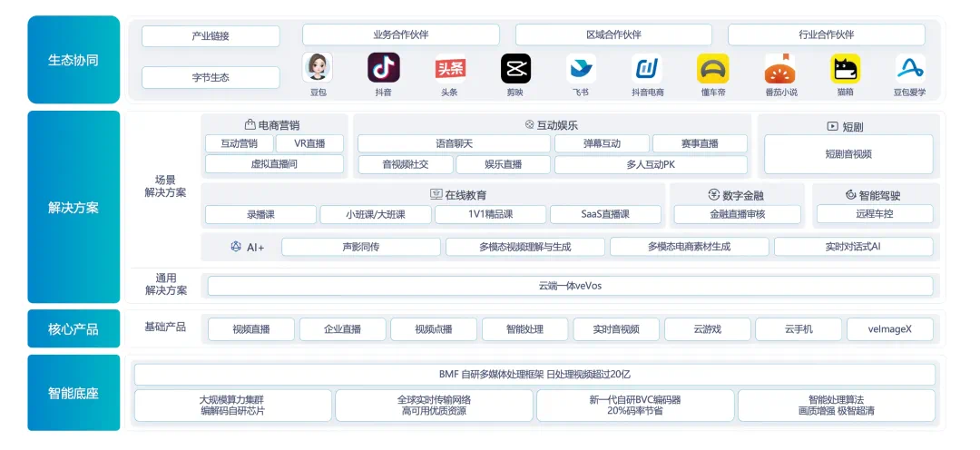Select 企业直播 product
Image resolution: width=980 pixels, height=450 pixels.
pos(342,328)
